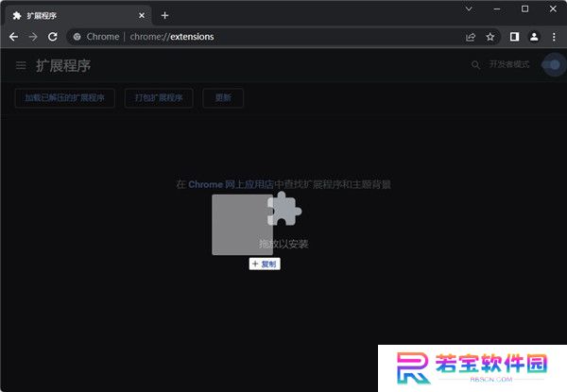Share this page via the share icon
567x392 pixels.
click(471, 37)
